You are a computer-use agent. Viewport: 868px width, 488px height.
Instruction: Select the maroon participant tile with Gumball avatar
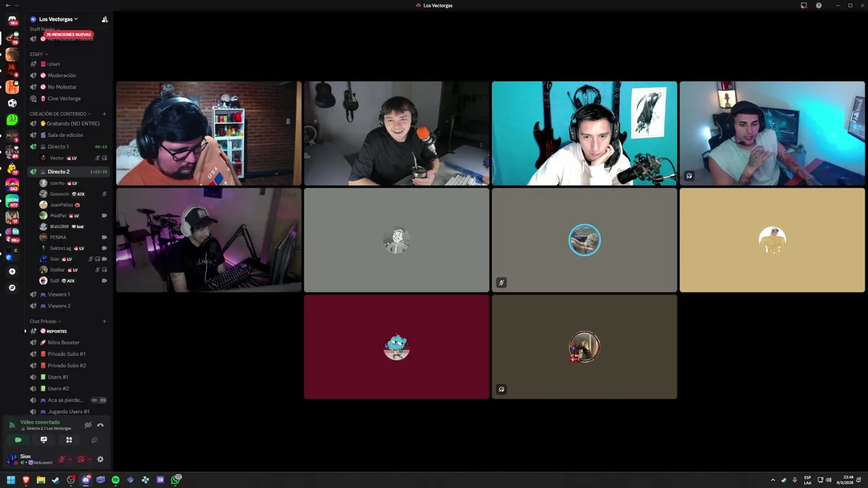[397, 346]
